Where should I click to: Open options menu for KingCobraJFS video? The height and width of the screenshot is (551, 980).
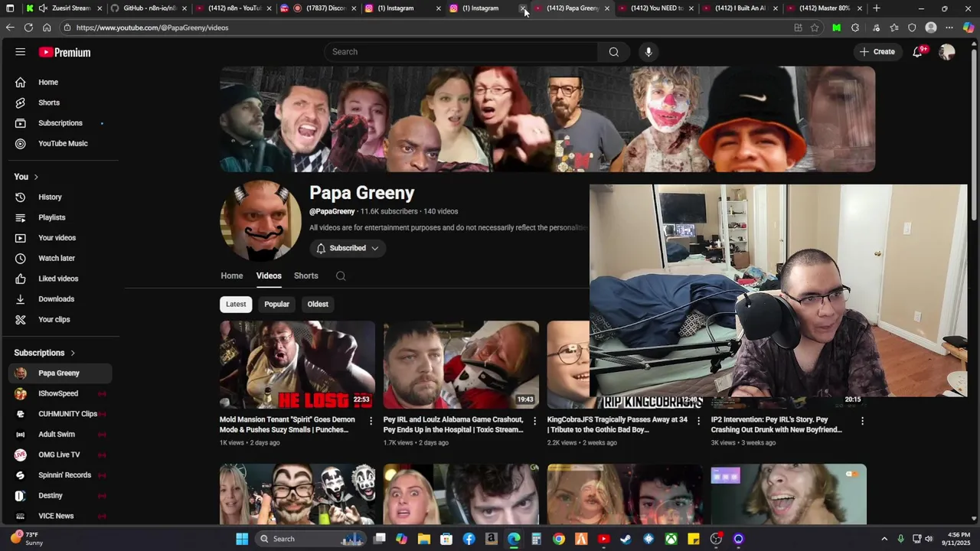pyautogui.click(x=698, y=421)
